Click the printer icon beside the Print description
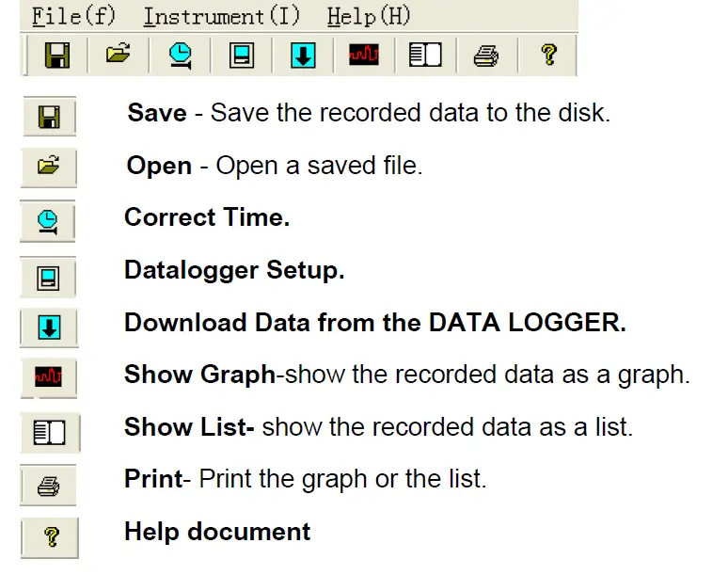The image size is (728, 575). (48, 487)
